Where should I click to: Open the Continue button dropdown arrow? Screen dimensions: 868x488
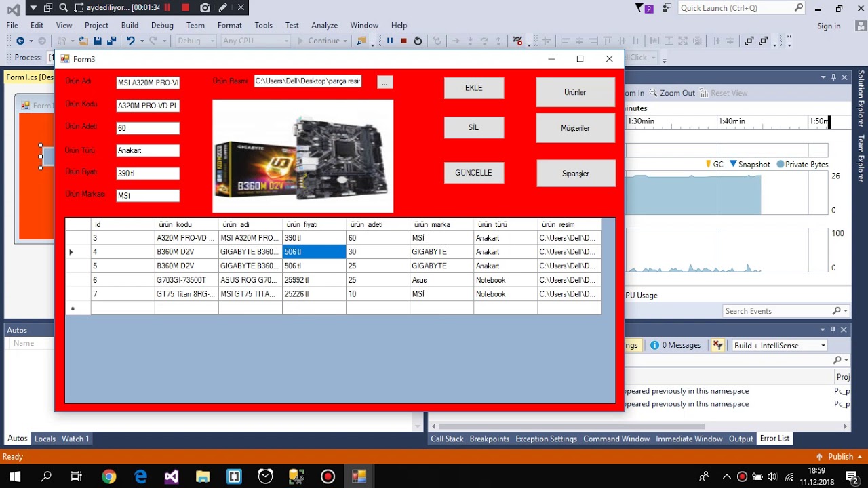tap(345, 41)
